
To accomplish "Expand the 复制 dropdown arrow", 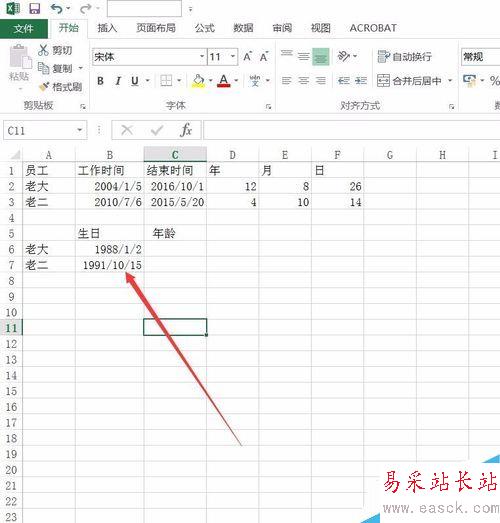I will tap(80, 68).
